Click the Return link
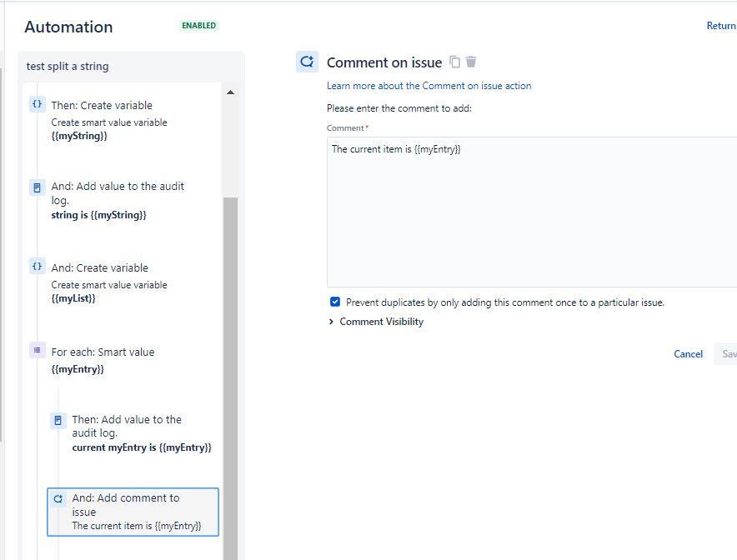This screenshot has width=737, height=560. [x=721, y=25]
